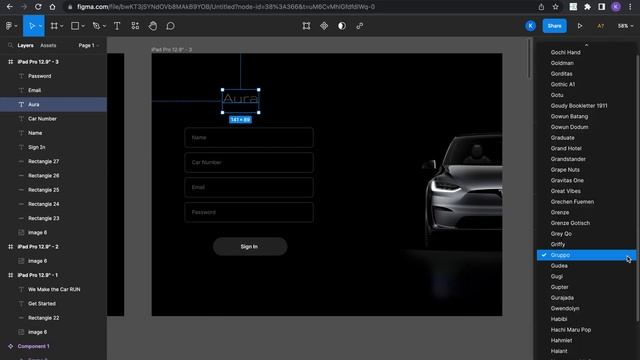Reload the page with browser refresh icon

(x=38, y=7)
